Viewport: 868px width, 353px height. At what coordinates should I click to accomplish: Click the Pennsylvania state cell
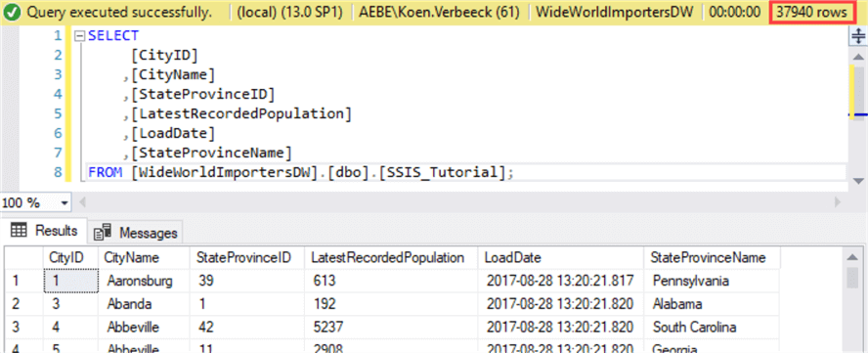click(713, 281)
